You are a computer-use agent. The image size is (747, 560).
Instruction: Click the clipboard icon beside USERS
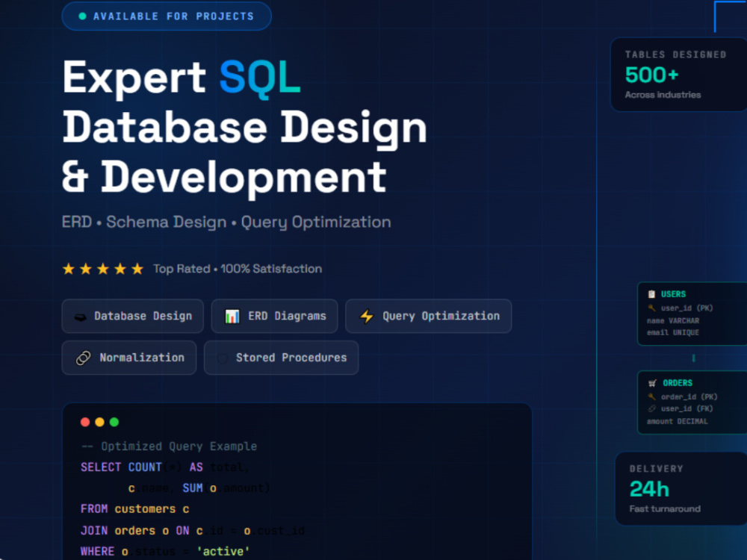coord(651,294)
